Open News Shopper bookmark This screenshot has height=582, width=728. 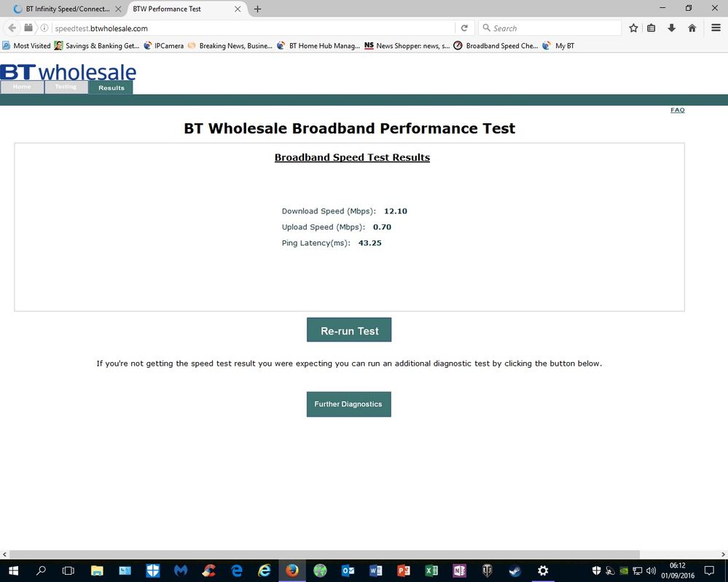(x=407, y=45)
